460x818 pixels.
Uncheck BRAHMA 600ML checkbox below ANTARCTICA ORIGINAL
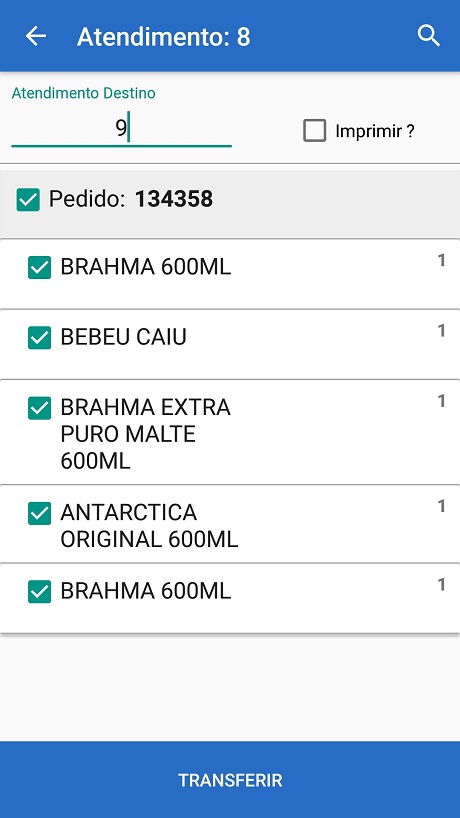pos(40,592)
